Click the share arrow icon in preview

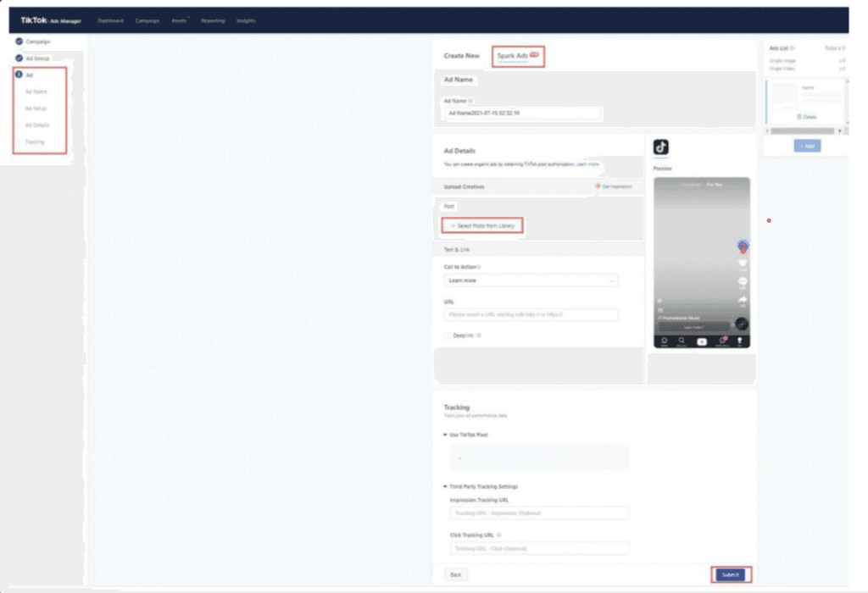coord(743,300)
